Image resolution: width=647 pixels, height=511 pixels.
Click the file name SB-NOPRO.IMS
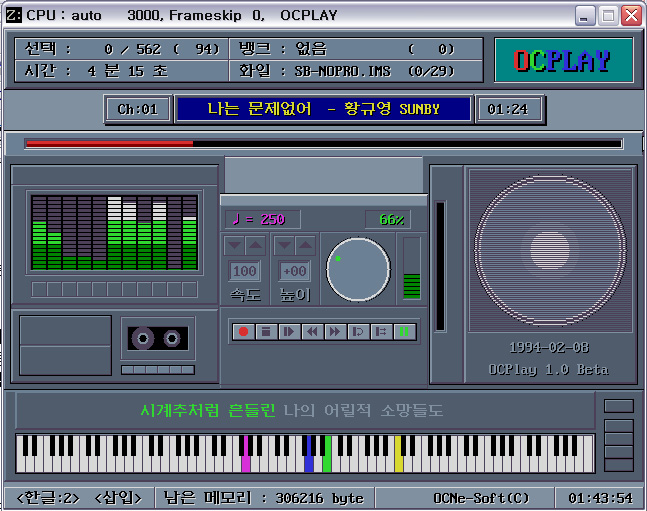pos(342,71)
